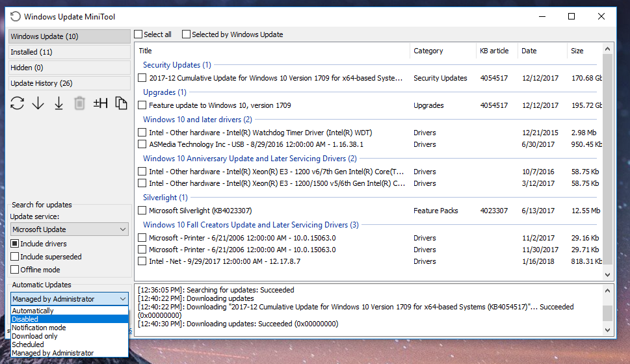The height and width of the screenshot is (364, 630).
Task: Collapse Windows 10 Anniversary Update drivers group
Action: click(x=250, y=159)
